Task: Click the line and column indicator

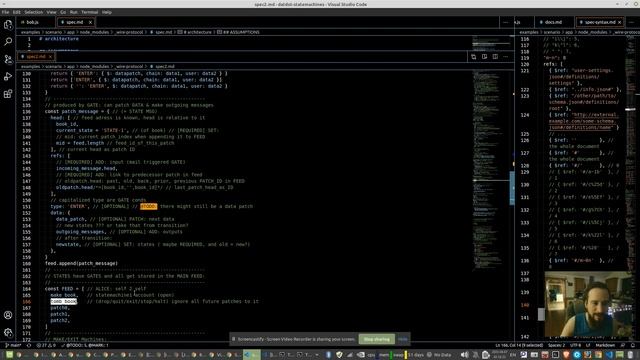Action: (519, 345)
